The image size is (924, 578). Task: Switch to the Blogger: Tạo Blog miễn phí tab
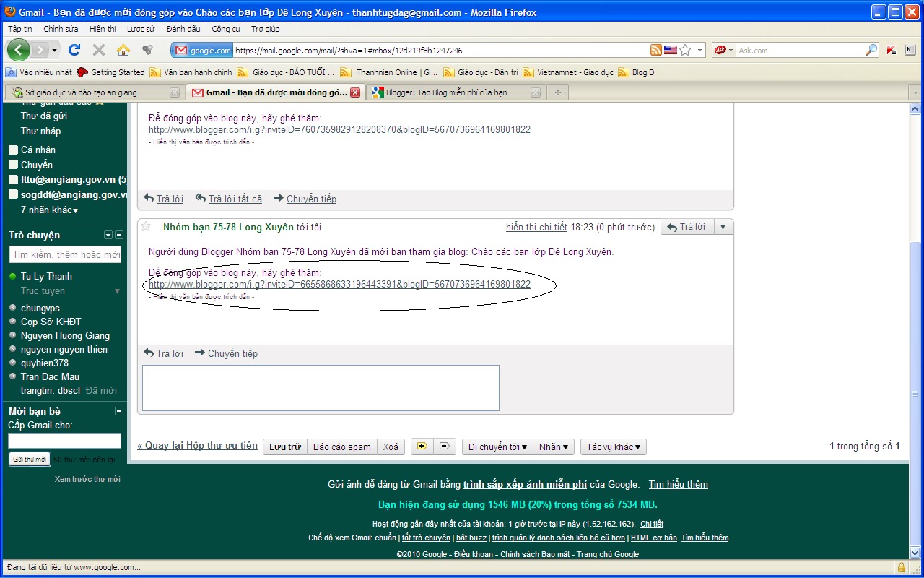pos(455,92)
